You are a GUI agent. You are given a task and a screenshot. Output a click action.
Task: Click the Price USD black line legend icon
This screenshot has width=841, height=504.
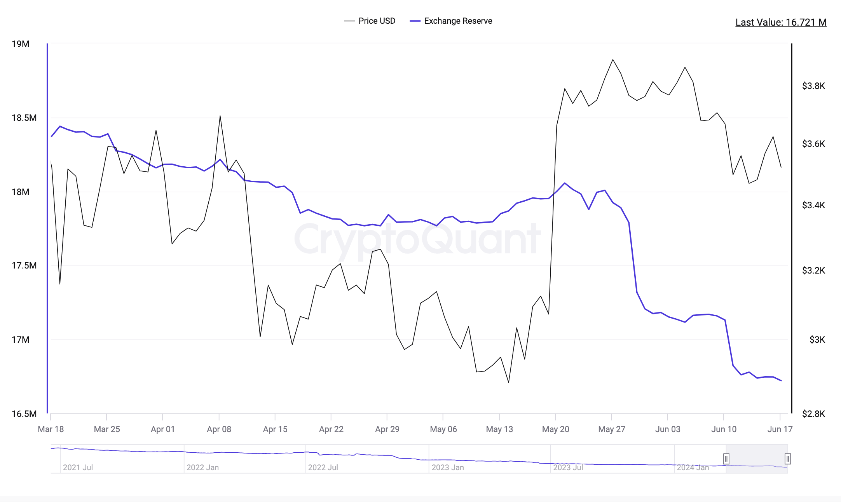point(349,21)
